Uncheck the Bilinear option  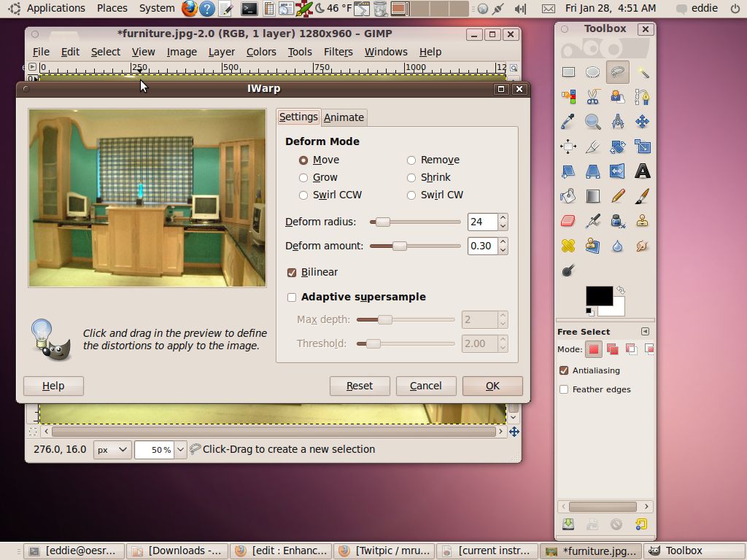point(292,273)
